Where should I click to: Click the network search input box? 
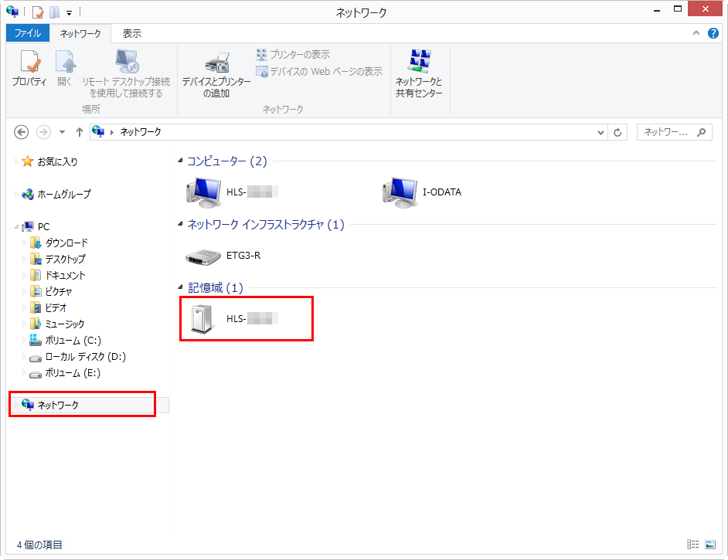coord(666,132)
